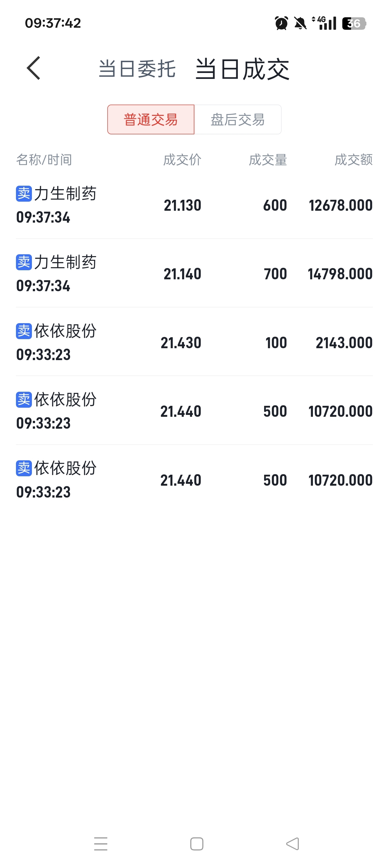Switch to the 盘后交易 segment
This screenshot has height=868, width=388.
[x=238, y=119]
